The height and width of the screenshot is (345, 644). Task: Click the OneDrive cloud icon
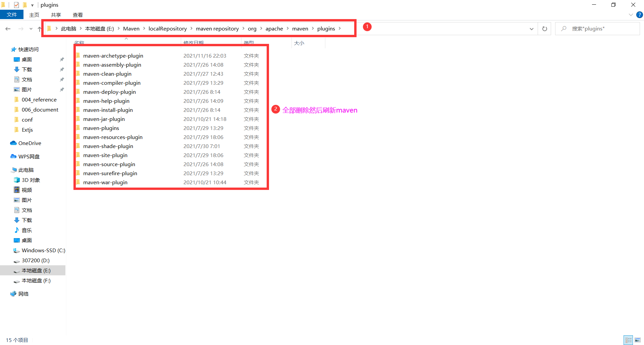click(13, 143)
